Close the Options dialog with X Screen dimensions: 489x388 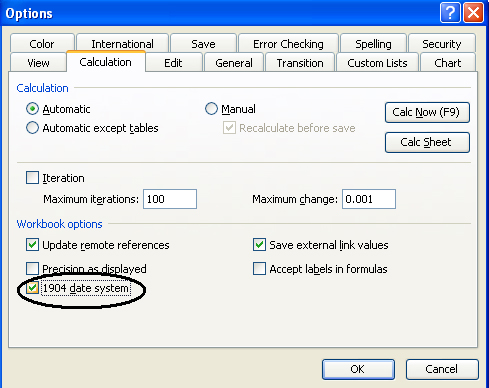point(473,13)
